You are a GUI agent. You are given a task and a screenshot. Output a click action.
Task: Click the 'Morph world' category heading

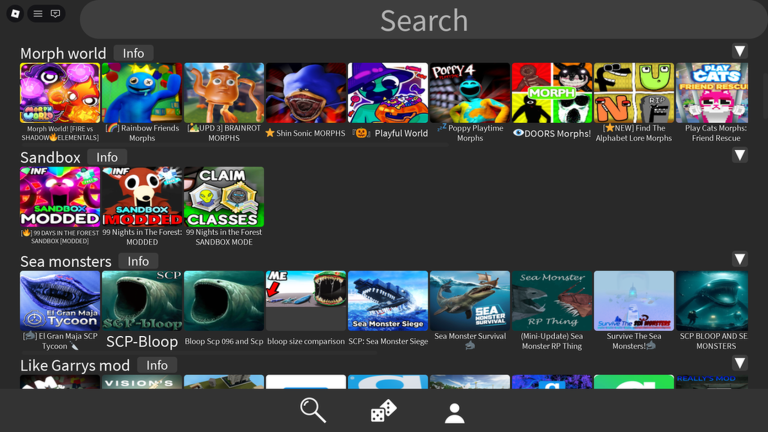click(x=63, y=53)
